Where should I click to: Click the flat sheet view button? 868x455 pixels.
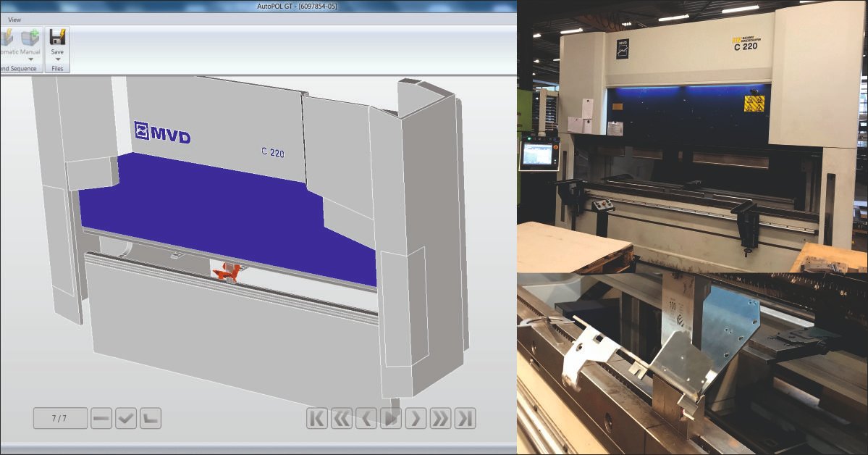click(x=101, y=419)
